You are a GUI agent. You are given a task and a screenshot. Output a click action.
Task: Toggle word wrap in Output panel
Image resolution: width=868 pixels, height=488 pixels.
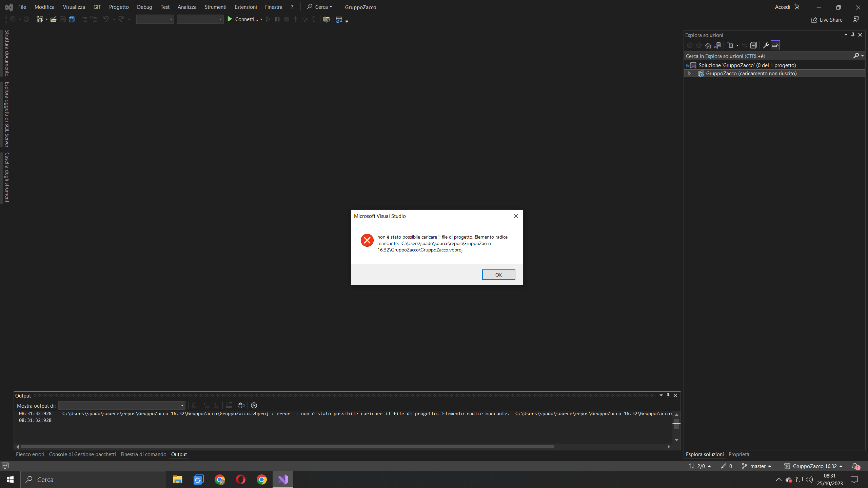coord(241,405)
